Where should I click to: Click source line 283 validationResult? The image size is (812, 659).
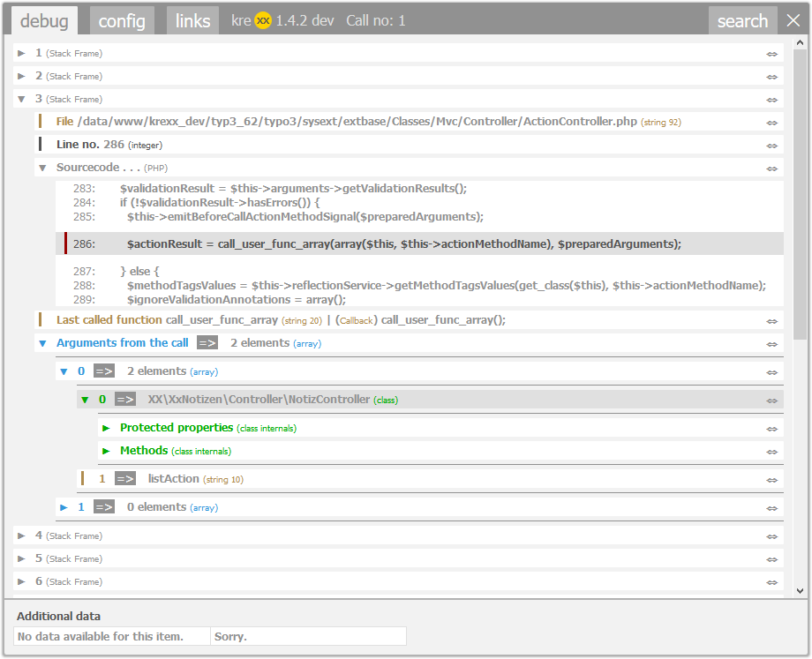(293, 189)
